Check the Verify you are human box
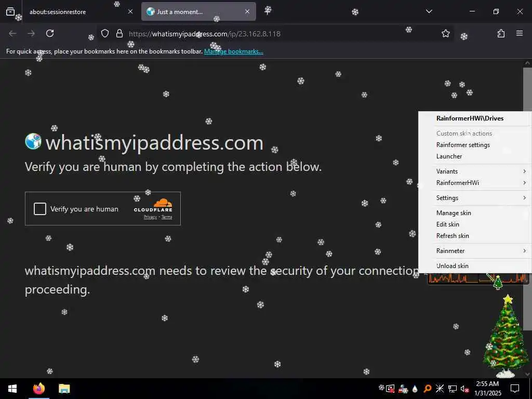The height and width of the screenshot is (399, 532). tap(39, 209)
